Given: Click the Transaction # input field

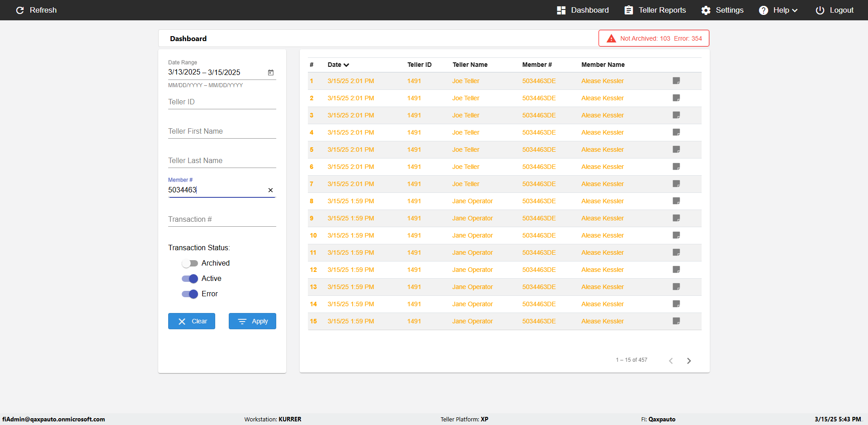Looking at the screenshot, I should 222,220.
